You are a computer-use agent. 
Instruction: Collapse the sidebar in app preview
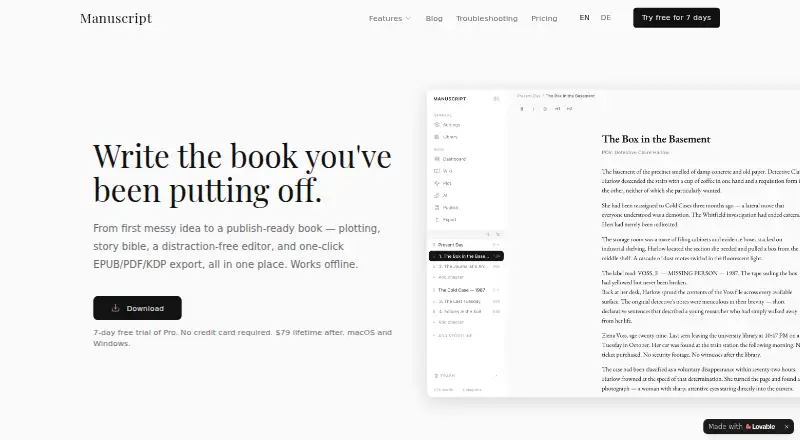tap(496, 99)
